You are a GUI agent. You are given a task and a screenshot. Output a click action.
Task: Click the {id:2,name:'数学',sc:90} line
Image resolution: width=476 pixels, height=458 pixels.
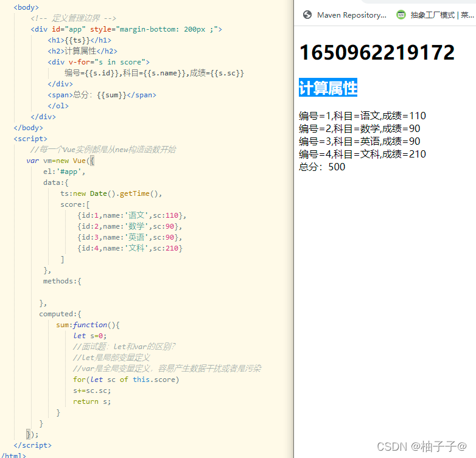tap(130, 226)
